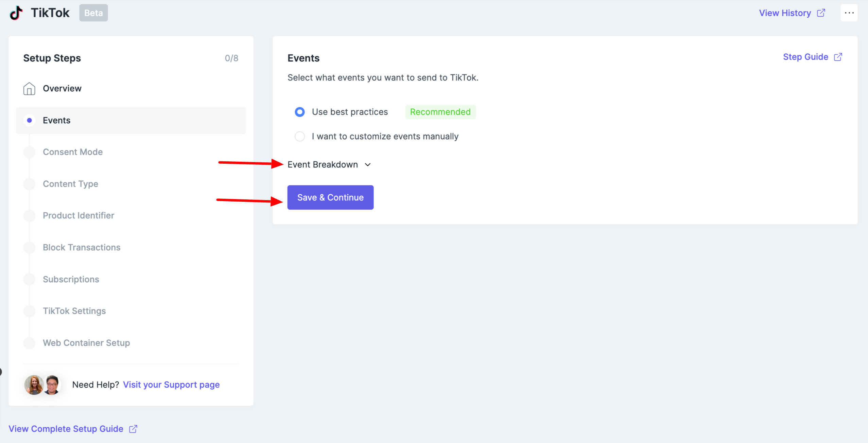This screenshot has width=868, height=443.
Task: Open the View Complete Setup Guide link
Action: tap(66, 429)
